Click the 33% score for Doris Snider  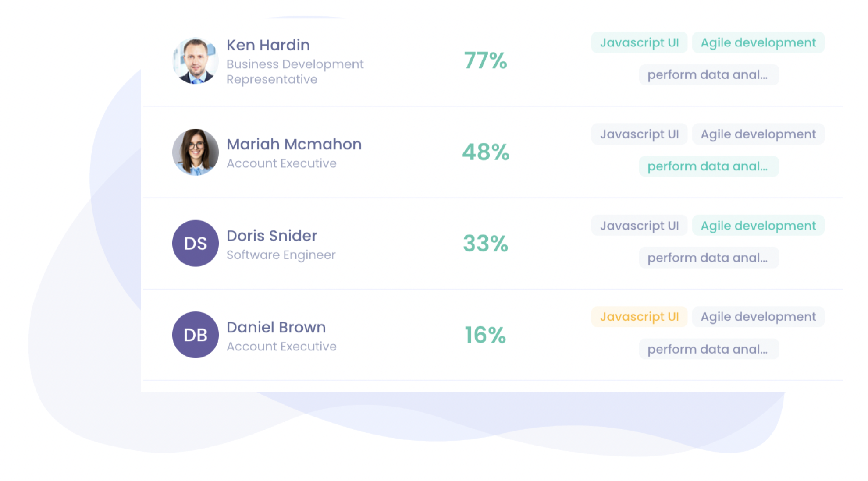pyautogui.click(x=485, y=244)
